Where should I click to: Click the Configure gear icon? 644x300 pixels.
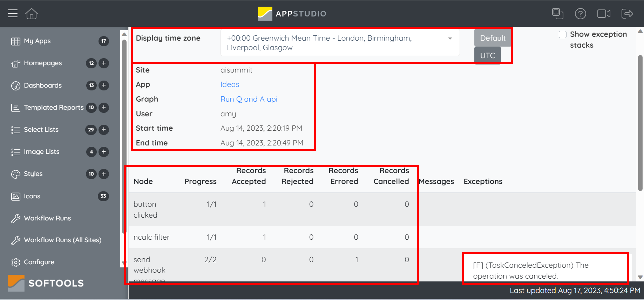pos(15,262)
